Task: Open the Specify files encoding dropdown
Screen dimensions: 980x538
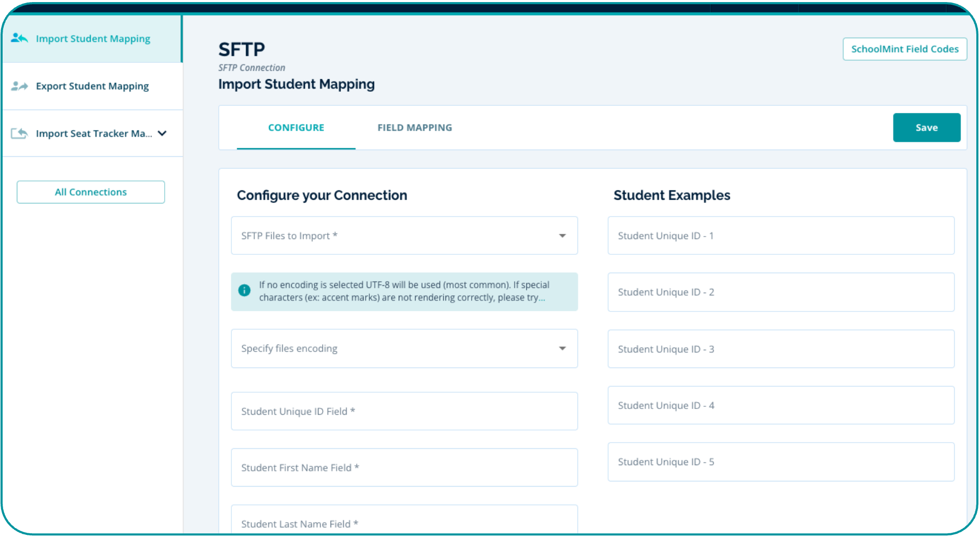Action: [404, 349]
